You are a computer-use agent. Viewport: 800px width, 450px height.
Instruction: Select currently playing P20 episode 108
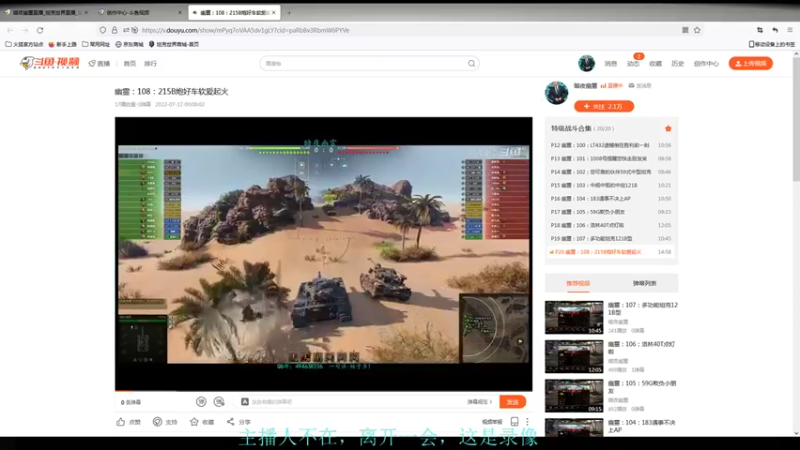coord(611,252)
